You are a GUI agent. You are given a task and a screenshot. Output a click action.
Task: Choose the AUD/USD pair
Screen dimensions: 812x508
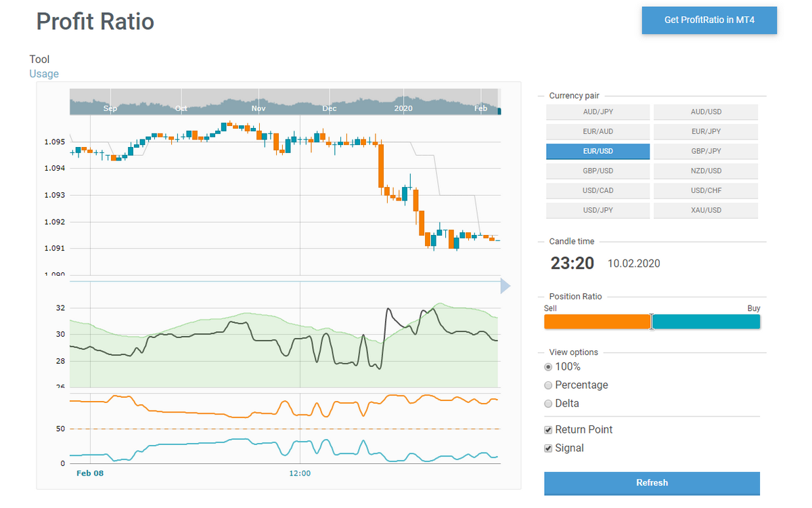coord(706,112)
